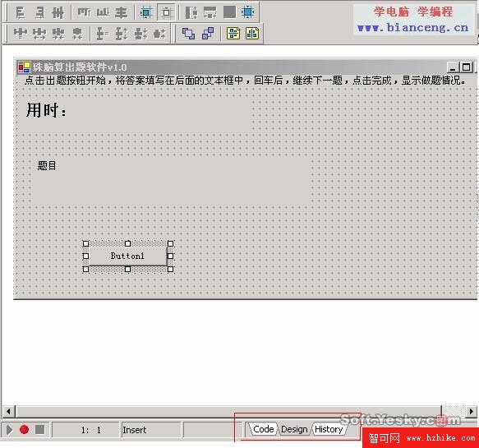479x448 pixels.
Task: Click the Remove Horizontal Spacing icon
Action: point(77,34)
